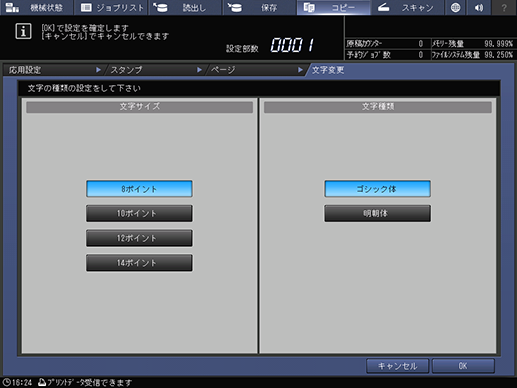The image size is (517, 388).
Task: Select 8ポイント character size
Action: [139, 189]
